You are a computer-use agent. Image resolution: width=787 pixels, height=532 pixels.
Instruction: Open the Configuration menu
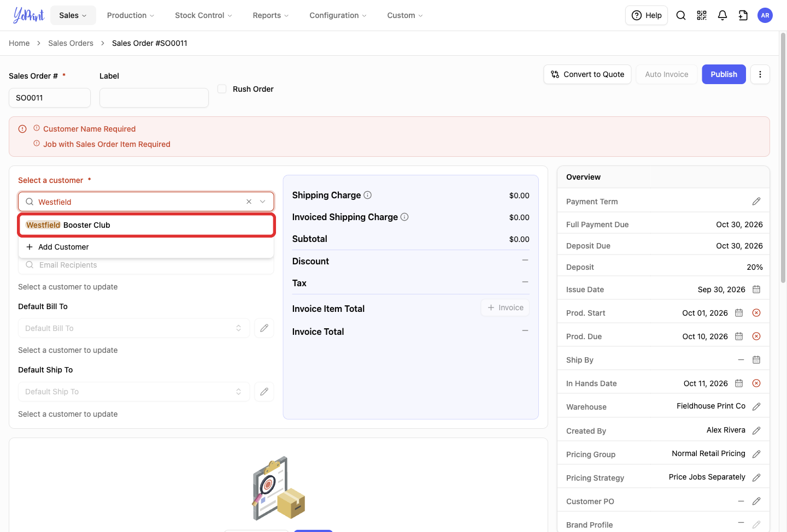pyautogui.click(x=338, y=15)
